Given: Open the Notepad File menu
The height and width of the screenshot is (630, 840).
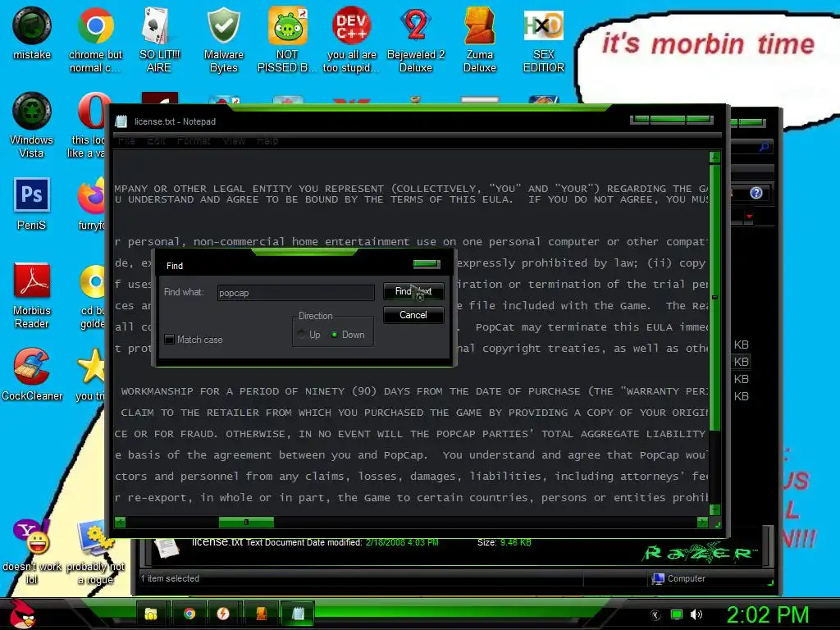Looking at the screenshot, I should 126,141.
